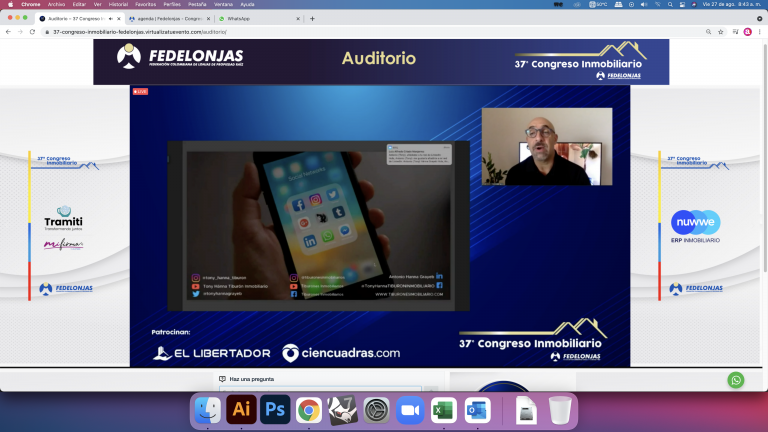
Task: Launch Microsoft Excel from the Dock
Action: [444, 410]
